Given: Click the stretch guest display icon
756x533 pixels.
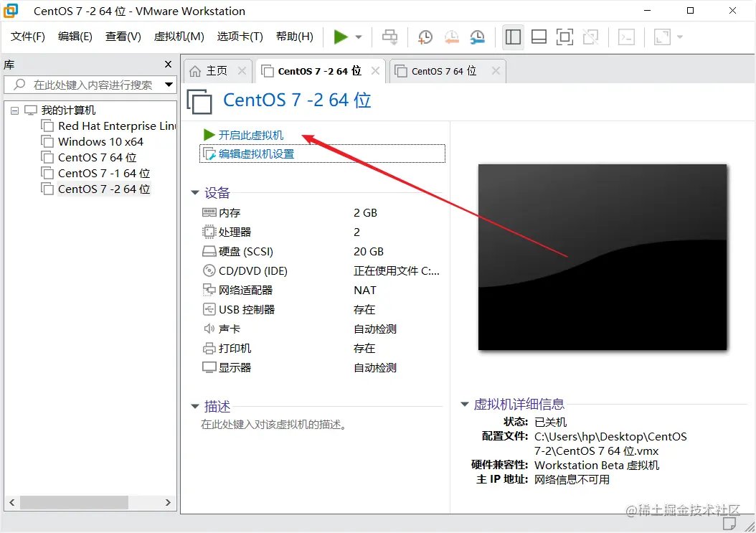Looking at the screenshot, I should (x=662, y=37).
